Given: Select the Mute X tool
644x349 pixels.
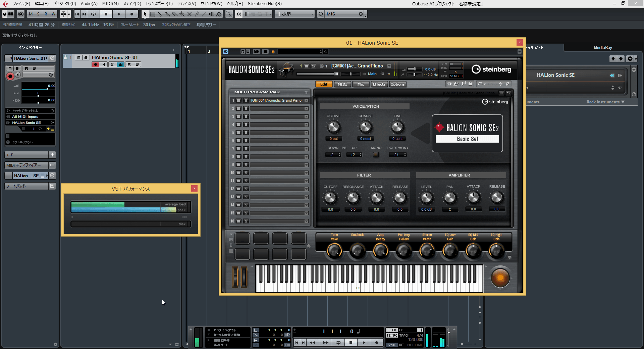Looking at the screenshot, I should click(190, 14).
